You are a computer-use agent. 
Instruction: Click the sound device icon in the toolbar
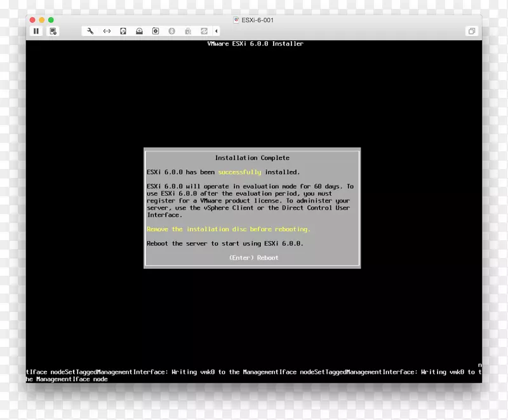click(139, 30)
